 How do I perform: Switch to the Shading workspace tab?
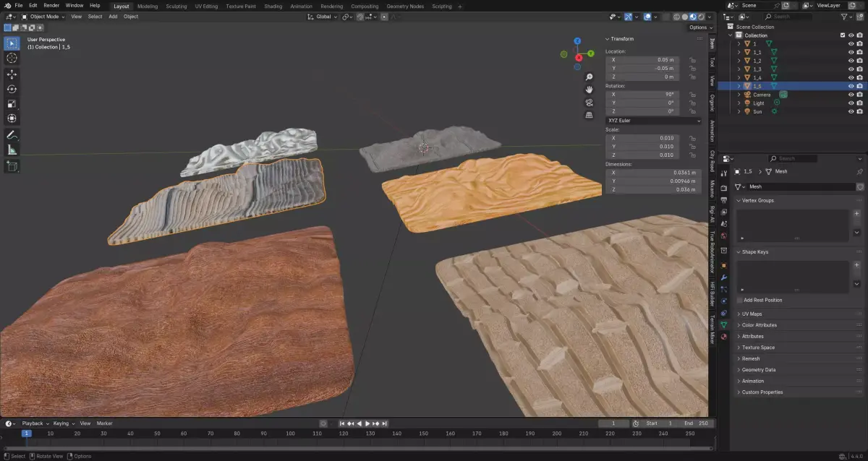point(273,6)
